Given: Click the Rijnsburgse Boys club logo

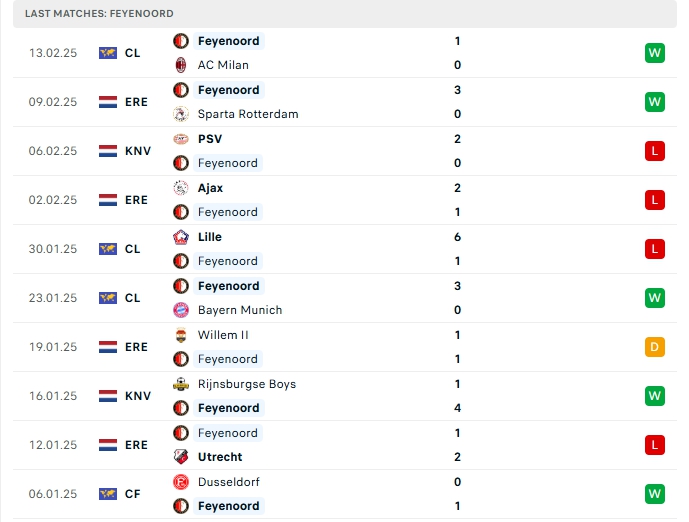Looking at the screenshot, I should pos(181,384).
